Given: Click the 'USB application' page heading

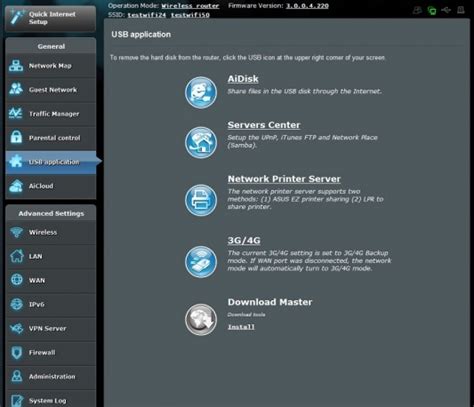Looking at the screenshot, I should coord(141,34).
